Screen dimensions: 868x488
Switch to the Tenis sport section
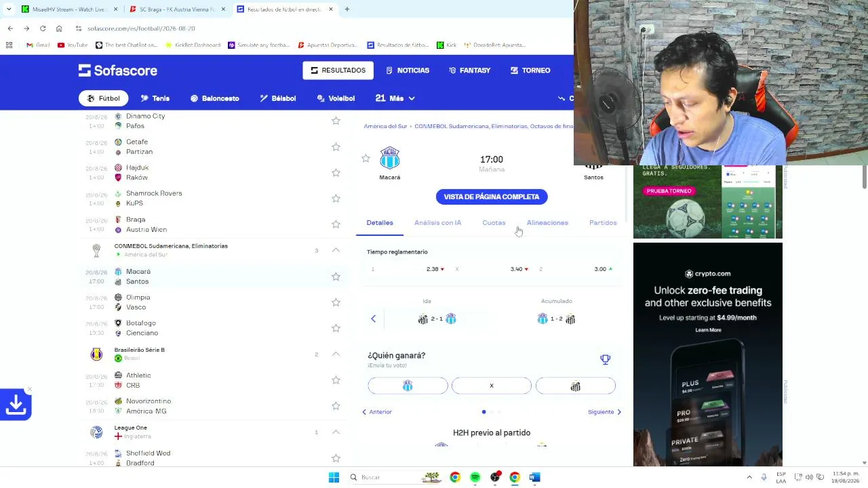(x=155, y=98)
